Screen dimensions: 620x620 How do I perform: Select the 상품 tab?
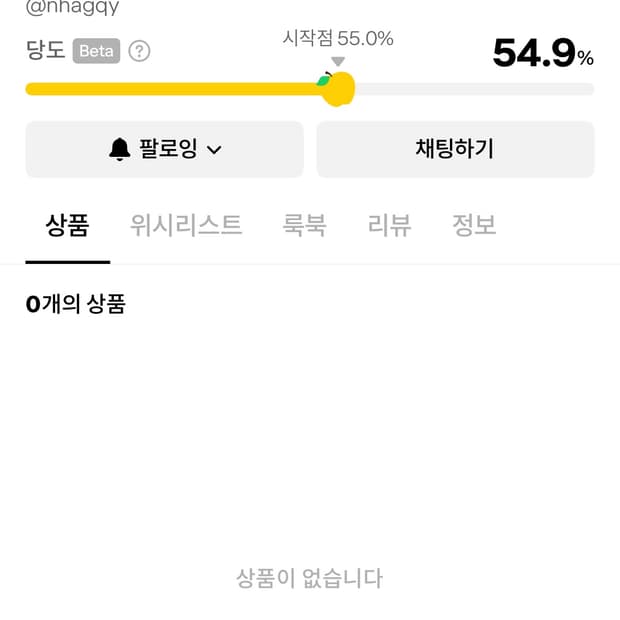[x=67, y=225]
